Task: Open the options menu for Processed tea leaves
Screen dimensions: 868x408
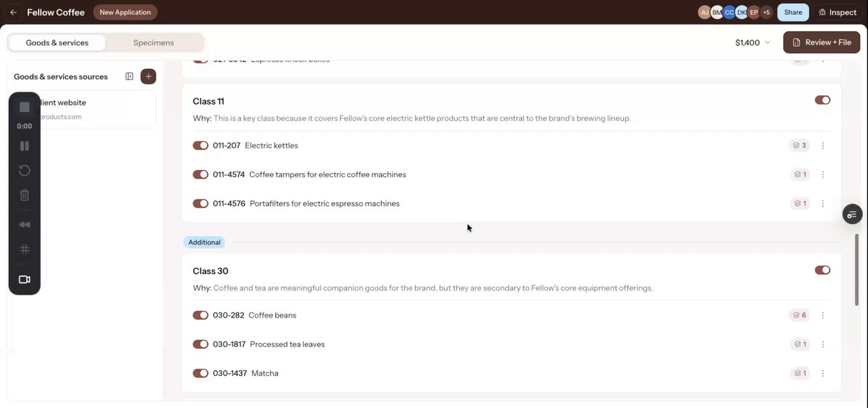Action: point(823,344)
